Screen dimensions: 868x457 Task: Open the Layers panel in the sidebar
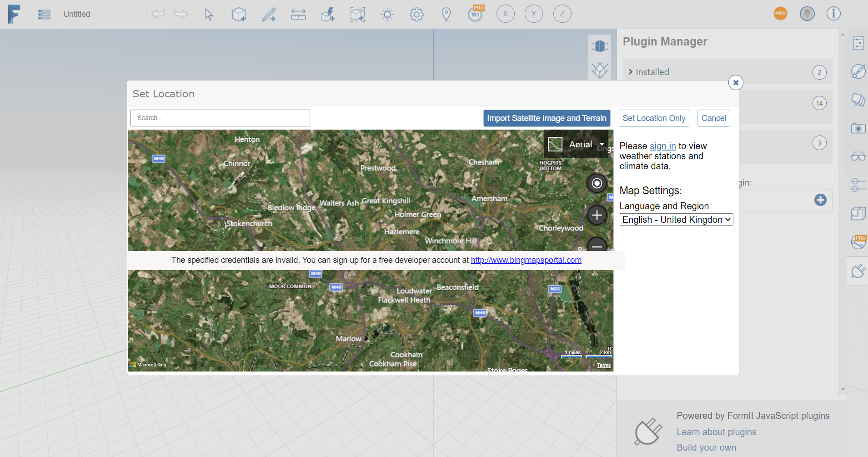tap(858, 100)
